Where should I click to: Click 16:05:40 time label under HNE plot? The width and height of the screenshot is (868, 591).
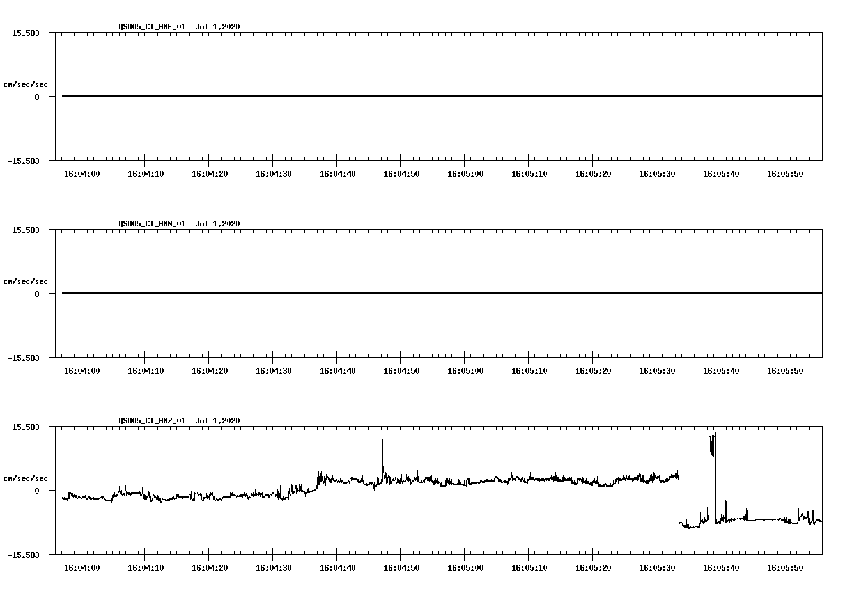[x=721, y=174]
